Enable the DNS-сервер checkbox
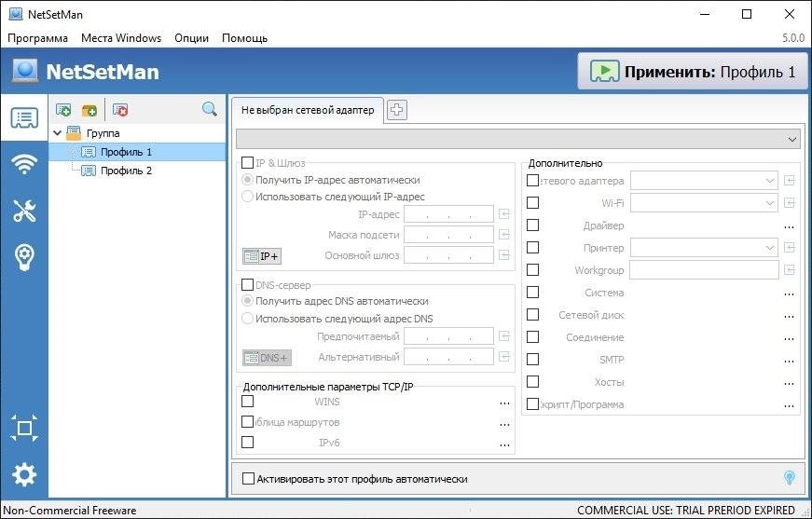Viewport: 812px width, 519px height. [247, 284]
